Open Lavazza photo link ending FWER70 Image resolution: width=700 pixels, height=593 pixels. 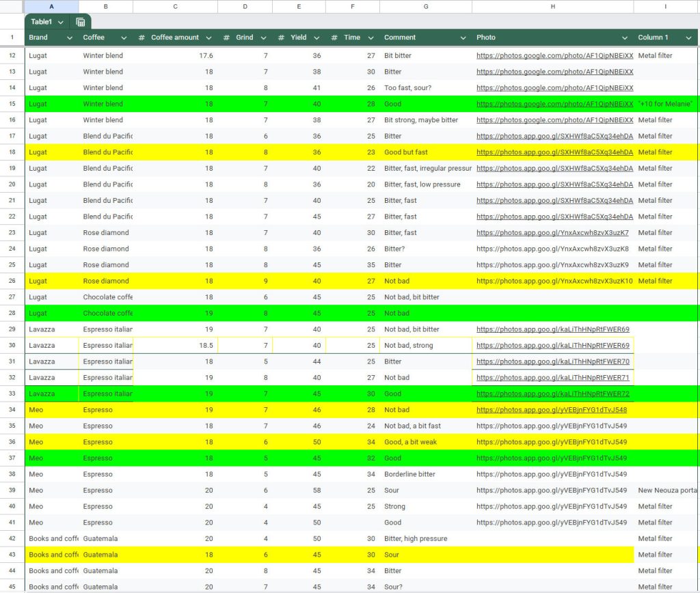coord(552,361)
